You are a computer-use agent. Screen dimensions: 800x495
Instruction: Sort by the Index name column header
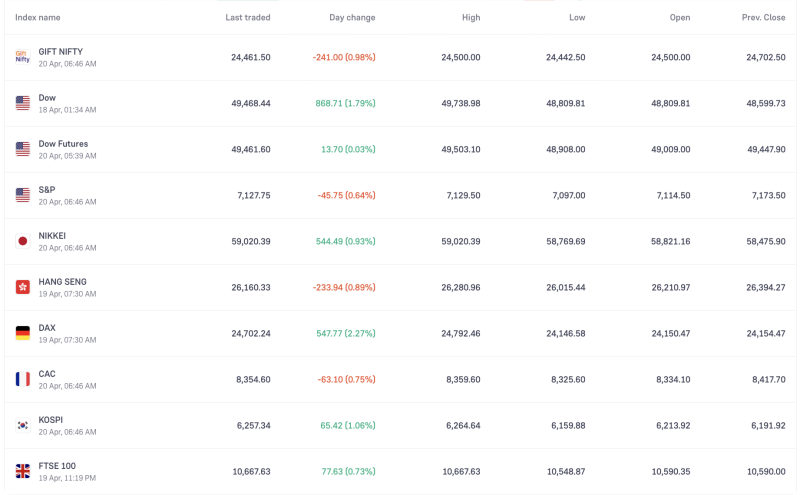coord(38,18)
